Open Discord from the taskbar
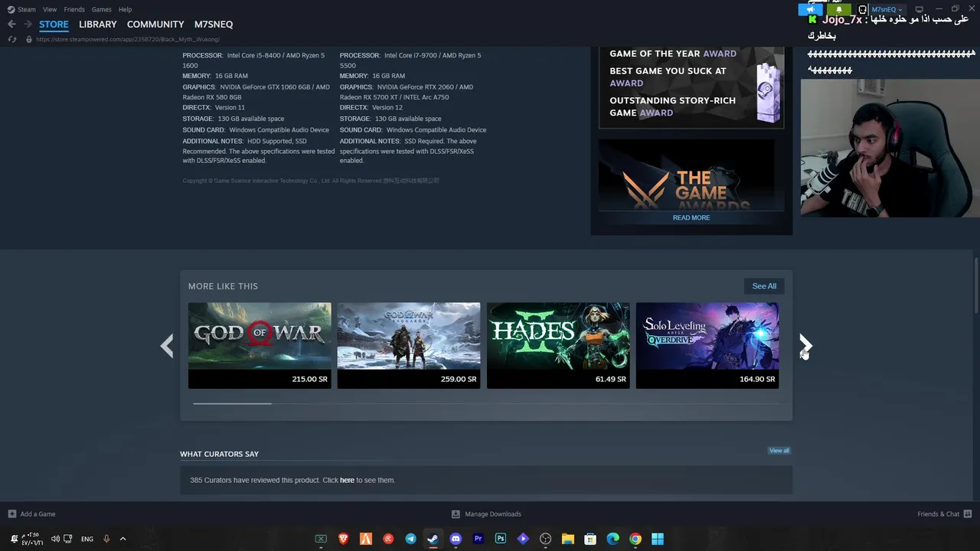This screenshot has width=980, height=551. point(456,539)
